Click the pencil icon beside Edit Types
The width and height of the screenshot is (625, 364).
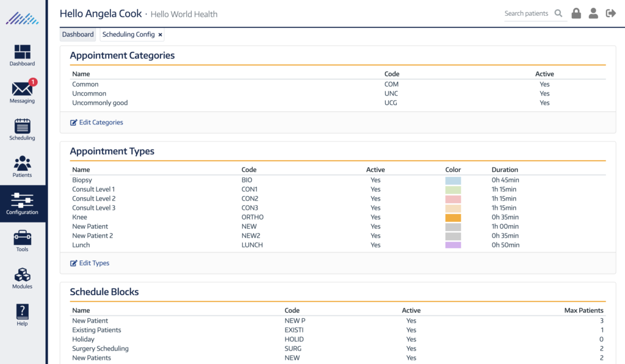click(x=73, y=263)
